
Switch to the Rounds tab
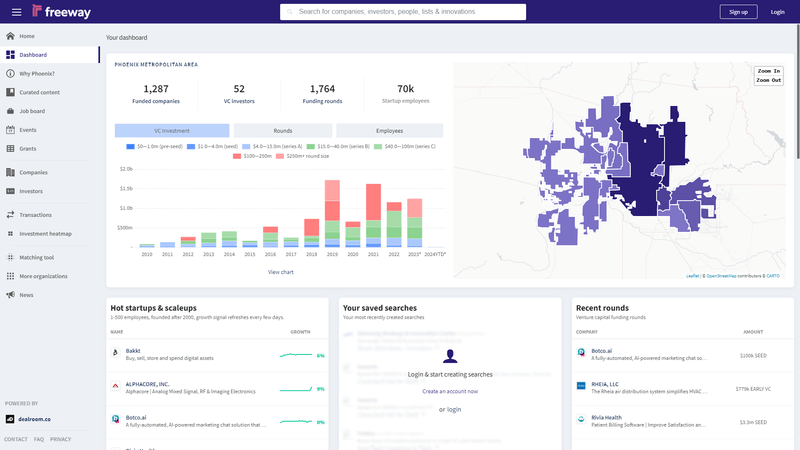[x=283, y=131]
